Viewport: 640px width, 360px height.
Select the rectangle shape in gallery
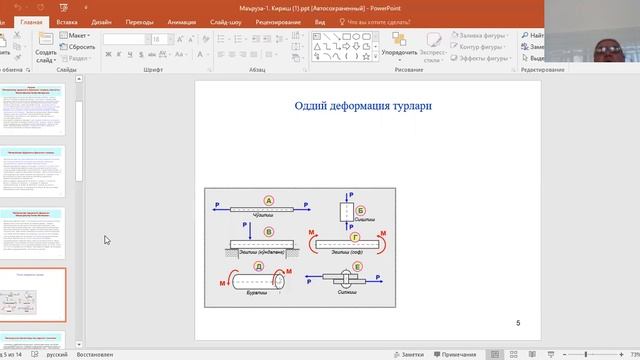point(347,37)
